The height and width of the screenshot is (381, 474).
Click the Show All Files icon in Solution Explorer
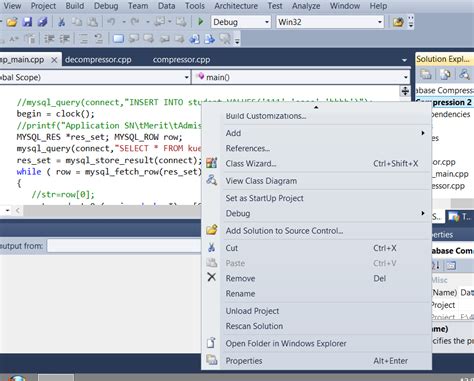tap(445, 74)
